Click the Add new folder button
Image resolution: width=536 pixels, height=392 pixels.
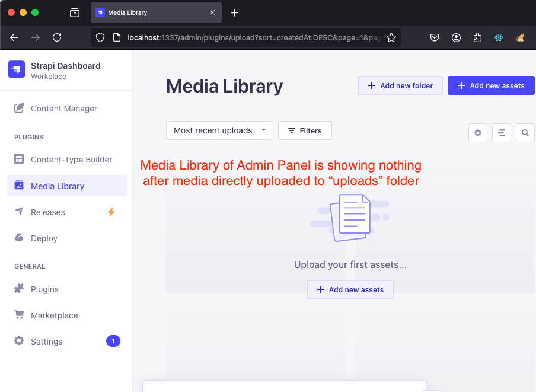400,85
